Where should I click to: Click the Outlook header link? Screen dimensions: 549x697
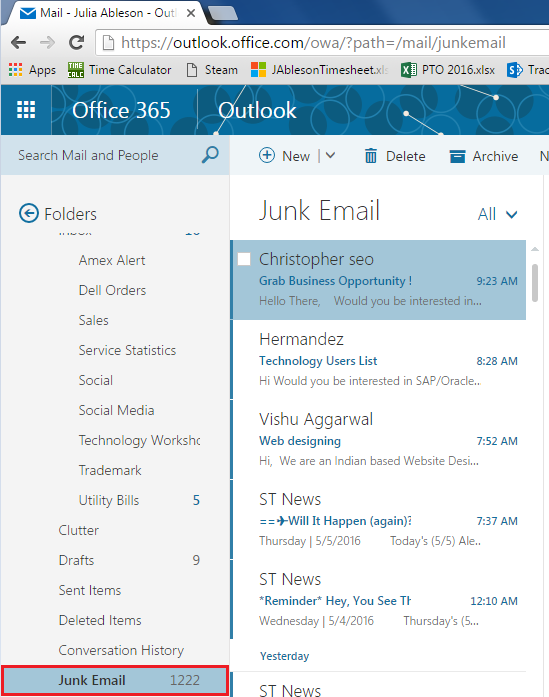(257, 110)
